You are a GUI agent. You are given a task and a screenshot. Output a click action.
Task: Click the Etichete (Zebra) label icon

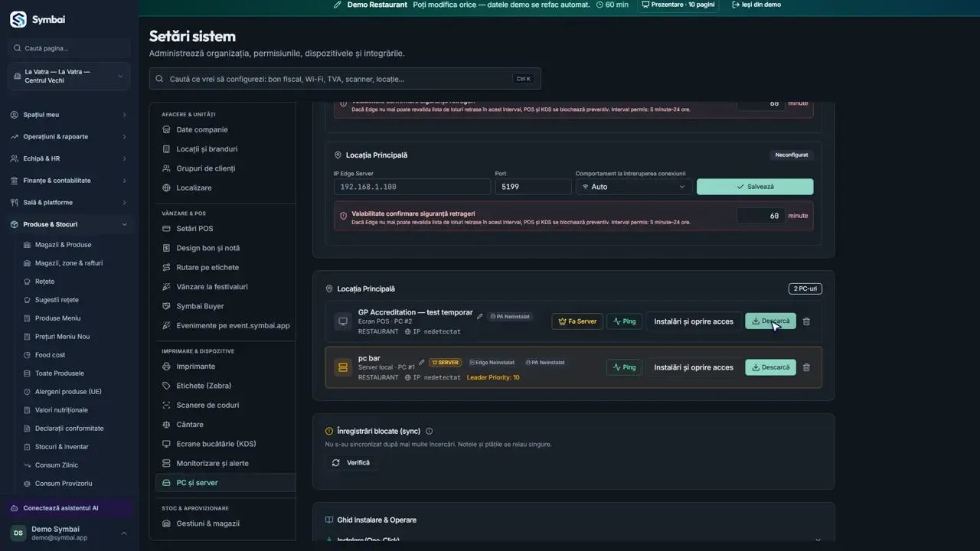click(x=167, y=386)
